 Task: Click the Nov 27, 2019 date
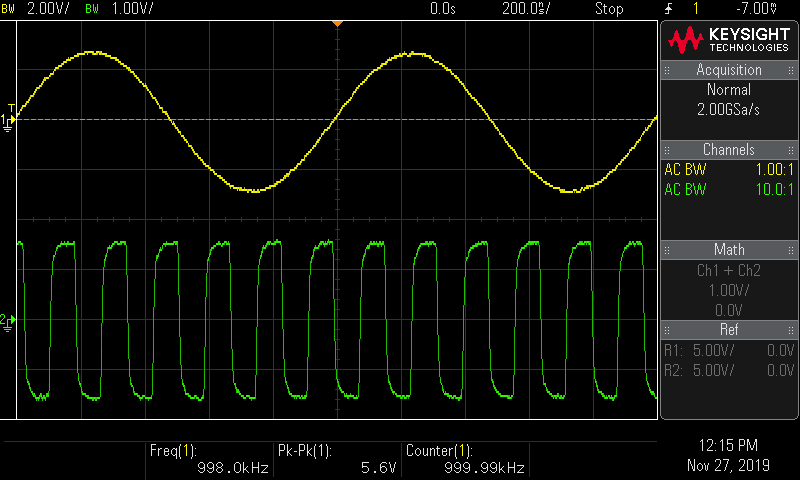pyautogui.click(x=728, y=465)
